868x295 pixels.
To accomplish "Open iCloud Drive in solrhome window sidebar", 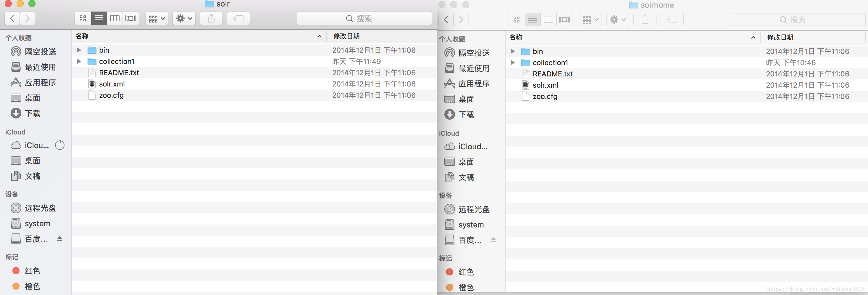I will tap(466, 147).
